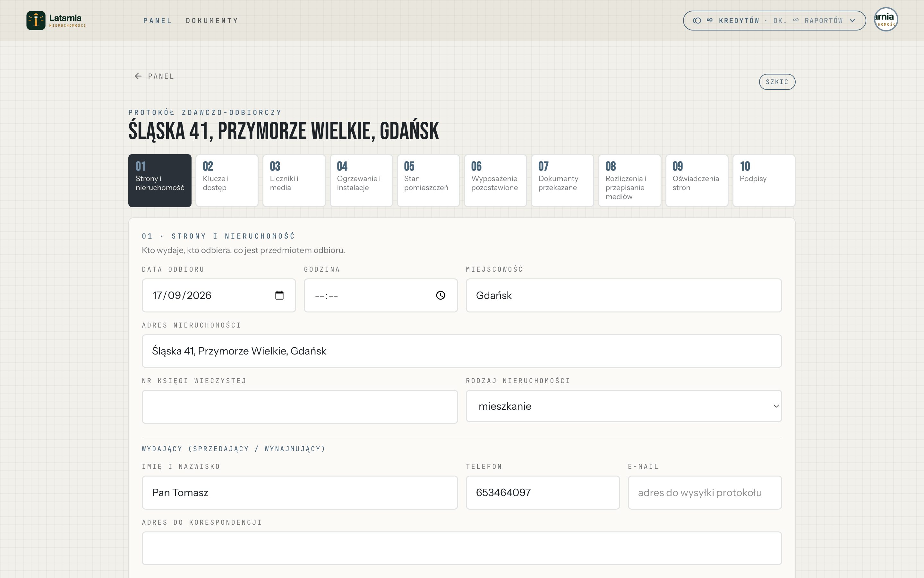Click the back arrow beside Panel

pyautogui.click(x=138, y=76)
